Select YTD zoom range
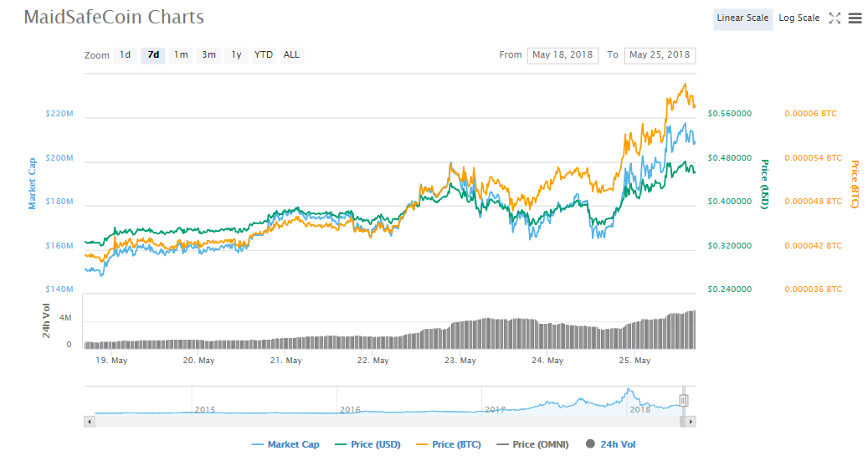This screenshot has width=868, height=456. (x=264, y=54)
